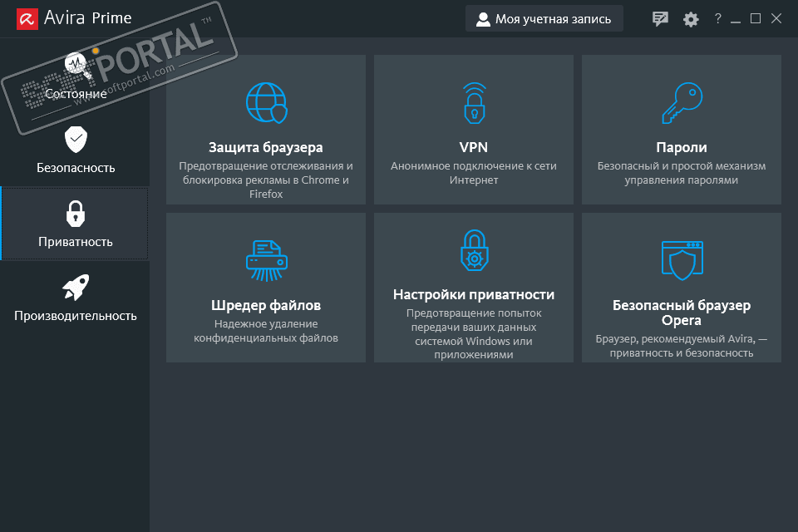
Task: Click the file shredder icon
Action: tap(267, 261)
